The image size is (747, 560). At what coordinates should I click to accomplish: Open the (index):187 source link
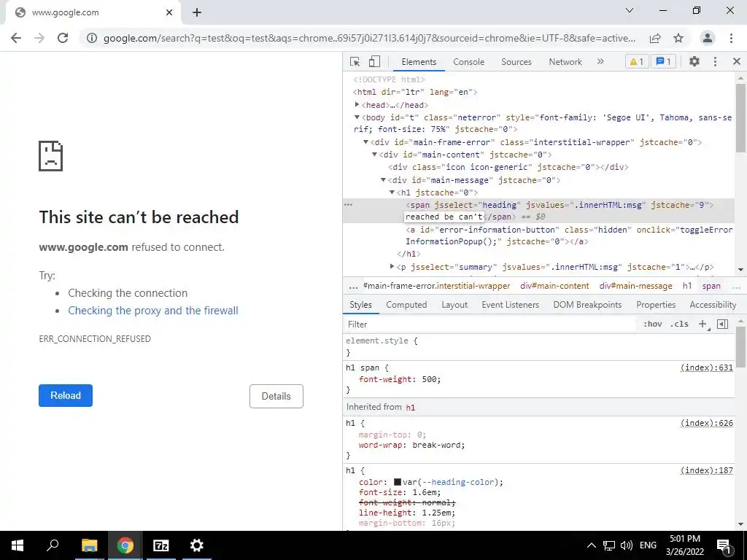tap(706, 470)
